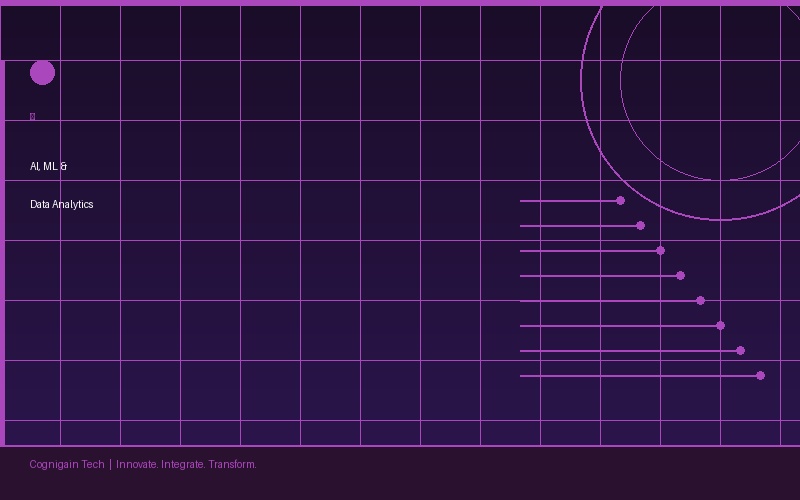This screenshot has height=500, width=800.
Task: Click the end dot of the topmost horizontal line
Action: click(x=620, y=201)
